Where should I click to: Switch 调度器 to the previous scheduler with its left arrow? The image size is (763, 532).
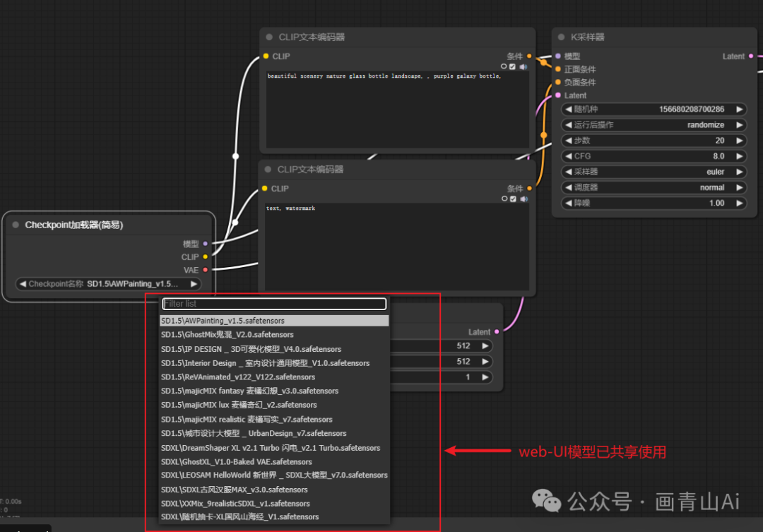tap(568, 187)
